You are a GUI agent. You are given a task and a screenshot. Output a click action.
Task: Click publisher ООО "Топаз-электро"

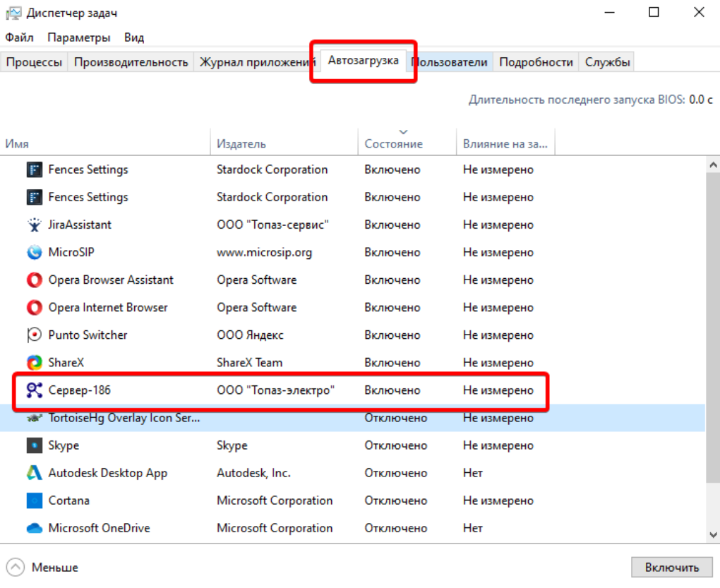[275, 390]
